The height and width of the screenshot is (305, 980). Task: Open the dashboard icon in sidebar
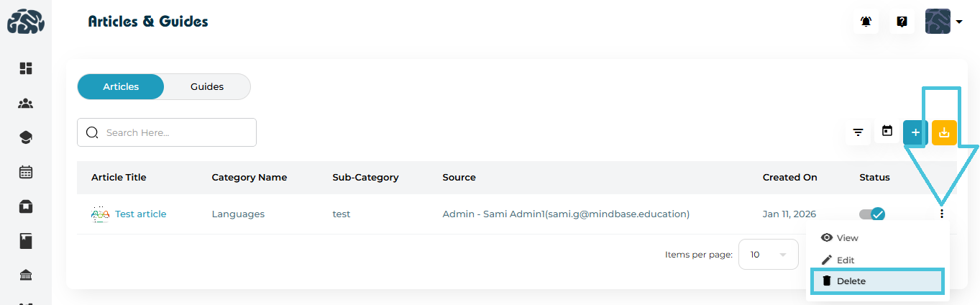point(26,68)
